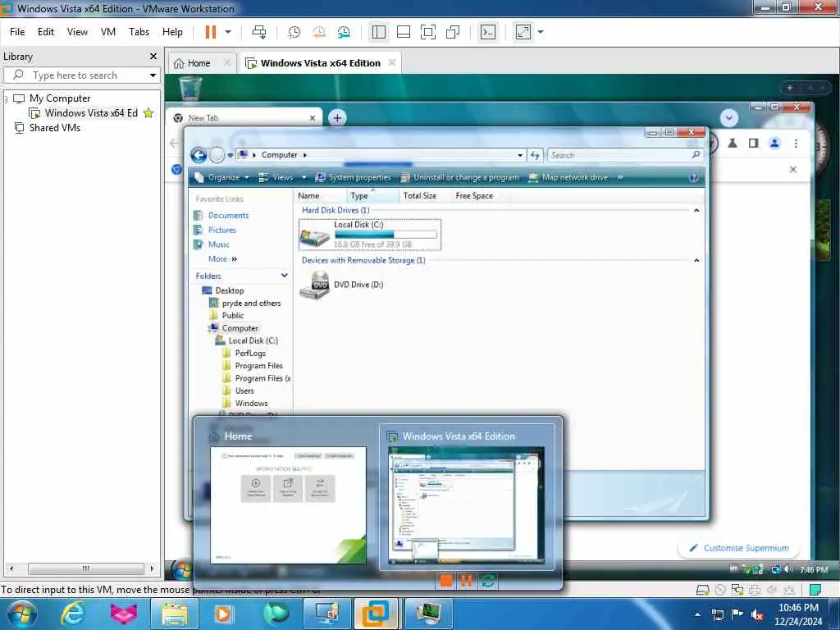Open the browser three-dot menu
This screenshot has height=630, width=840.
796,143
